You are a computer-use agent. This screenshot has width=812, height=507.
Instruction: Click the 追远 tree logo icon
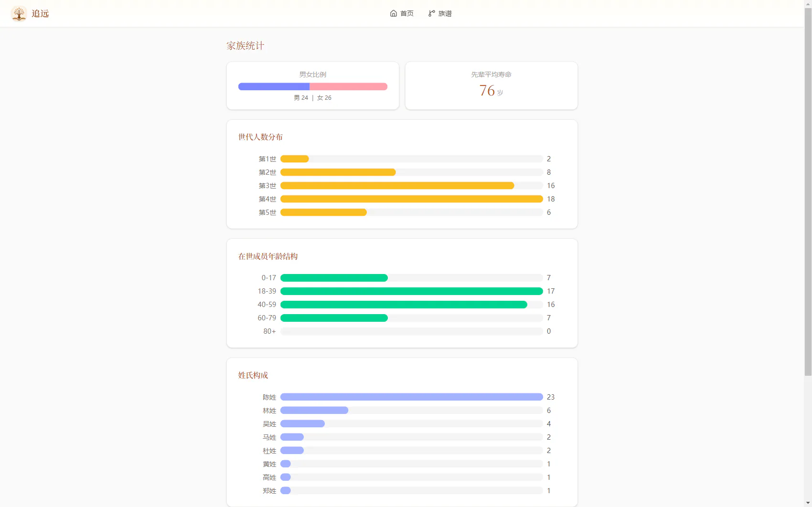19,13
